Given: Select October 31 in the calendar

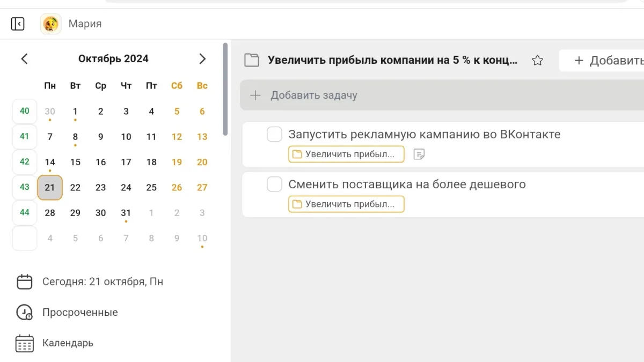Looking at the screenshot, I should pyautogui.click(x=126, y=213).
